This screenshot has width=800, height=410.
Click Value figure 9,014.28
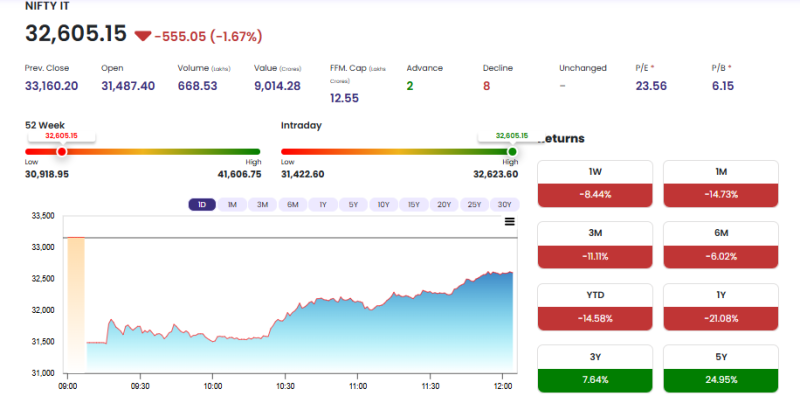point(277,86)
